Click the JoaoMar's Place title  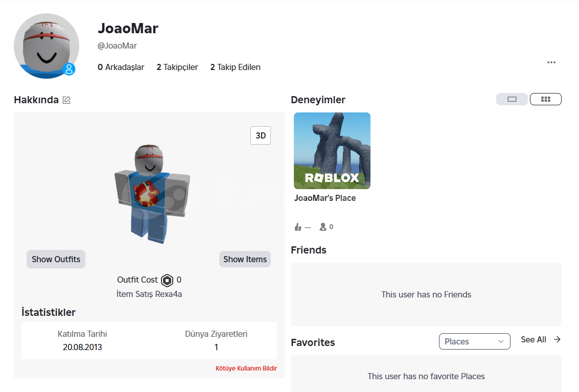(325, 198)
